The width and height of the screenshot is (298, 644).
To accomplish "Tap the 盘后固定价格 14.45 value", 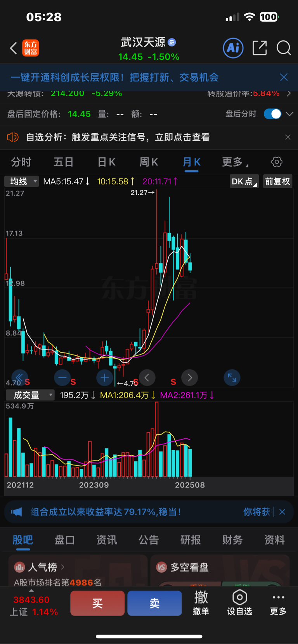I will [79, 114].
